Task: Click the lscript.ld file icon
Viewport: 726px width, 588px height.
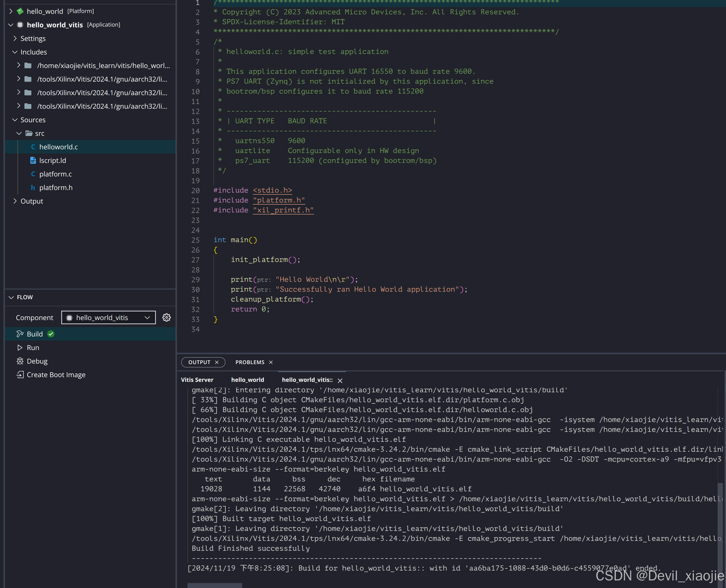Action: [33, 160]
